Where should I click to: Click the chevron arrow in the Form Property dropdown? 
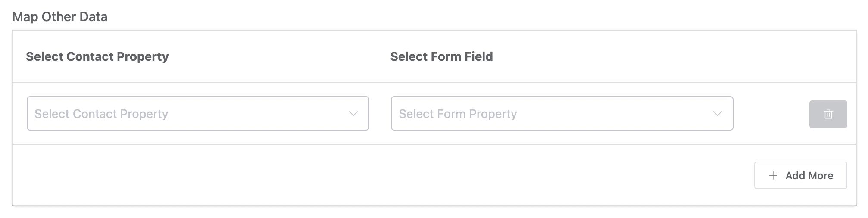718,114
